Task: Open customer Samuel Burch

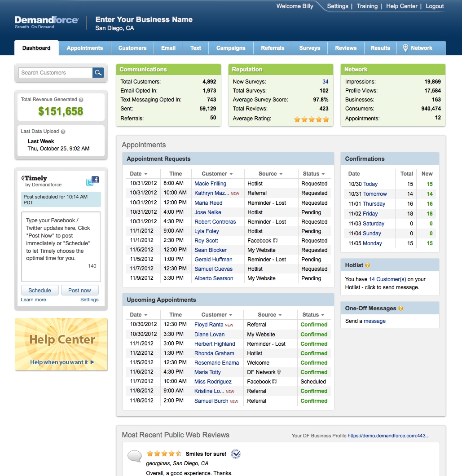Action: tap(211, 401)
